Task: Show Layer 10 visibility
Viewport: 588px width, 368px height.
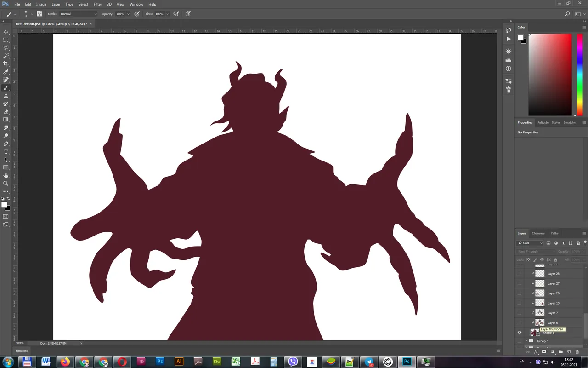Action: coord(520,303)
